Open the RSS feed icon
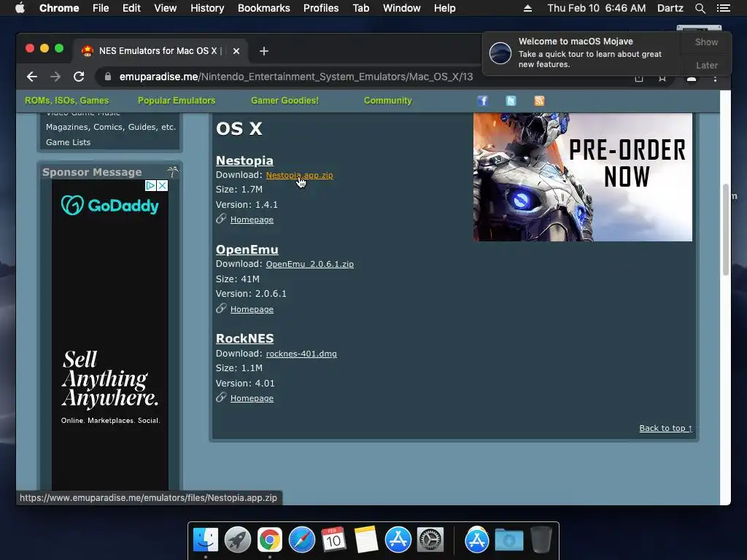The image size is (747, 560). tap(539, 101)
